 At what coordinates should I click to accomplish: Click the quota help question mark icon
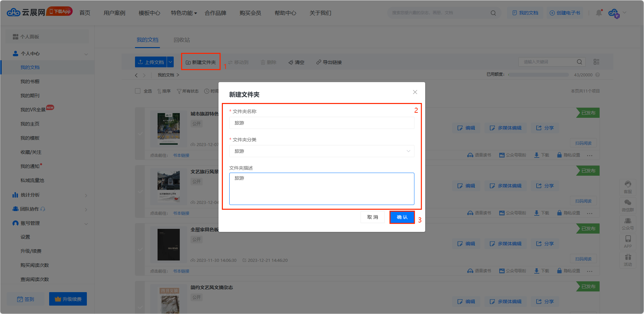coord(598,75)
